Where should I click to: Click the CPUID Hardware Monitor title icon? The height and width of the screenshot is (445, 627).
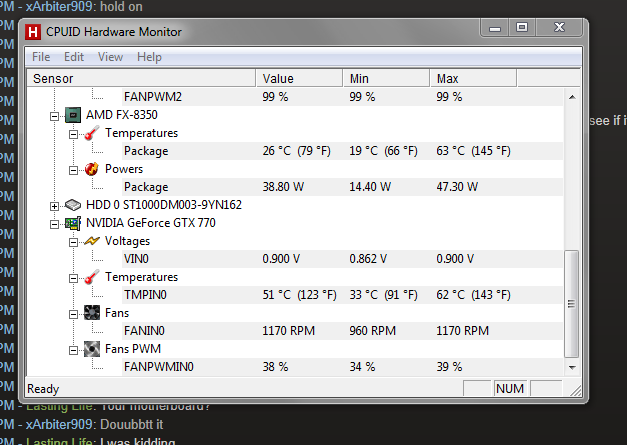[x=33, y=32]
